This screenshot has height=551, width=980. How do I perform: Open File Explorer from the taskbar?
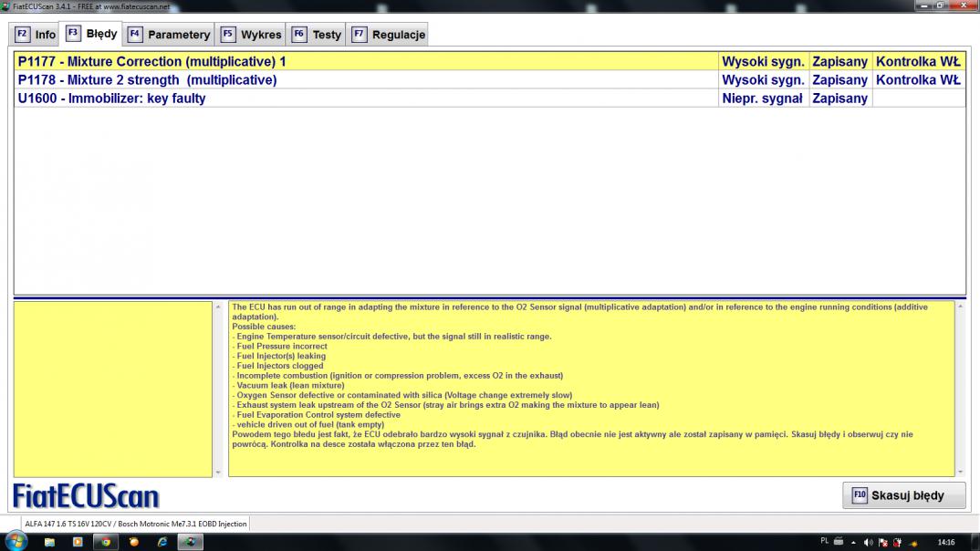[49, 542]
